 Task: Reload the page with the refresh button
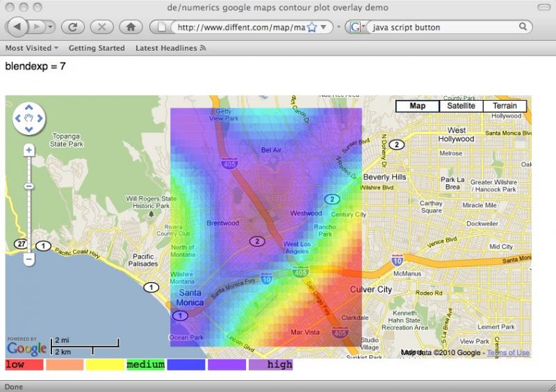pos(73,27)
